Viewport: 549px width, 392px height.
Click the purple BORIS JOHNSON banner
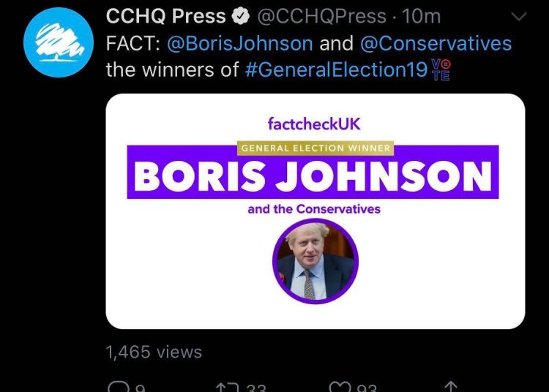(x=313, y=175)
